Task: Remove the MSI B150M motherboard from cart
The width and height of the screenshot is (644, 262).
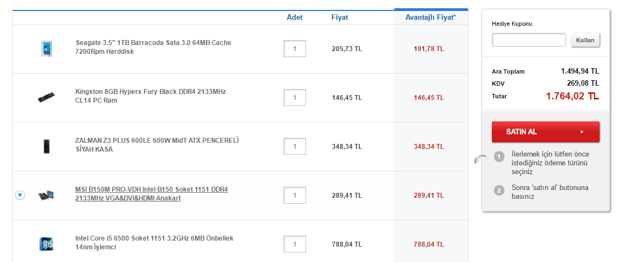Action: point(19,195)
